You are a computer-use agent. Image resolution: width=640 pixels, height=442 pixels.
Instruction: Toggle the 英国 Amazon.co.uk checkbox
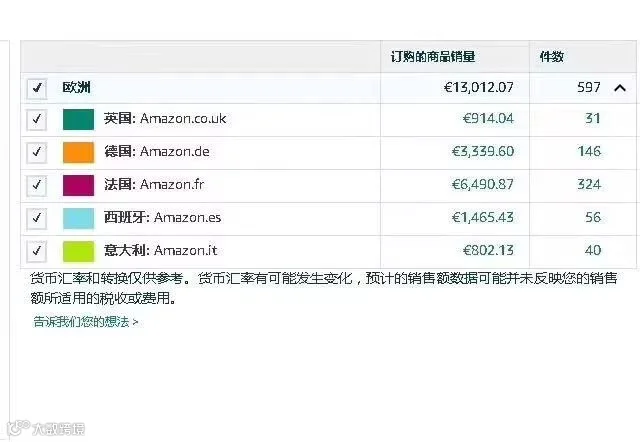(x=37, y=120)
